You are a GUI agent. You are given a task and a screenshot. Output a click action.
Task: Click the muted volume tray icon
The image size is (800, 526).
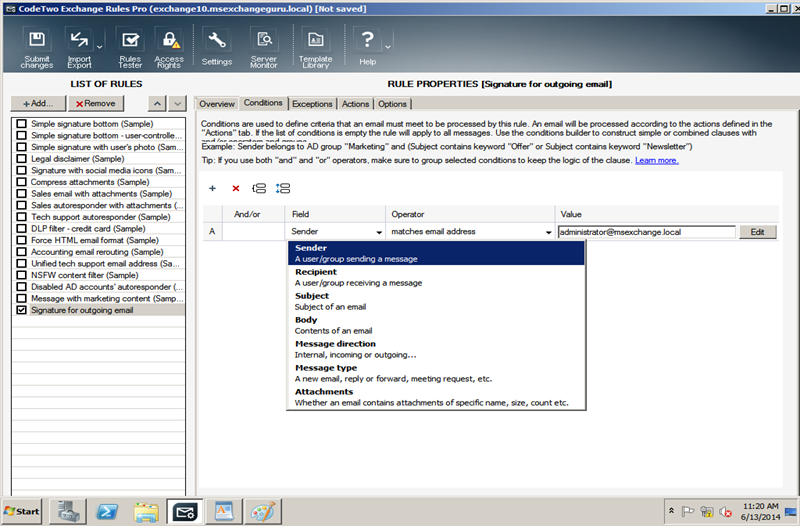[x=726, y=512]
